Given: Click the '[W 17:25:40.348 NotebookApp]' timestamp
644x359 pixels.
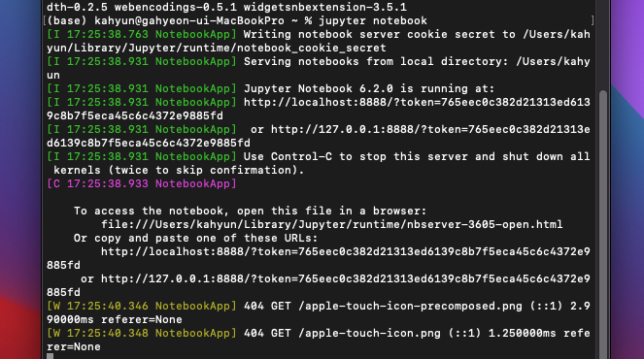Looking at the screenshot, I should [x=142, y=333].
